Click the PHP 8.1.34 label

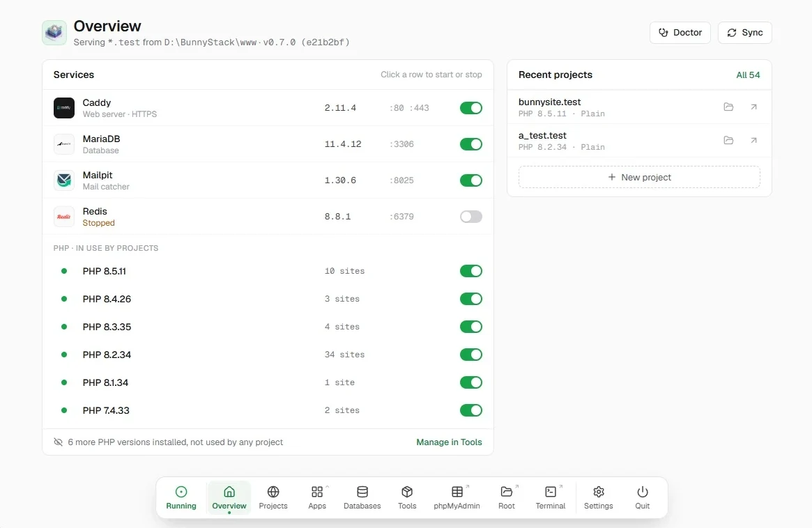[105, 382]
